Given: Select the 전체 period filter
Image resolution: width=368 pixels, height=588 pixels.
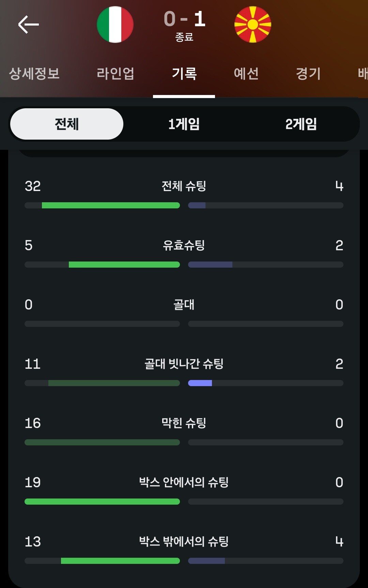Looking at the screenshot, I should tap(67, 124).
